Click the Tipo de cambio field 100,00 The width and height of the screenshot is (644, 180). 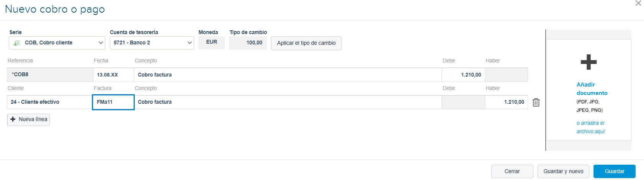pos(248,43)
